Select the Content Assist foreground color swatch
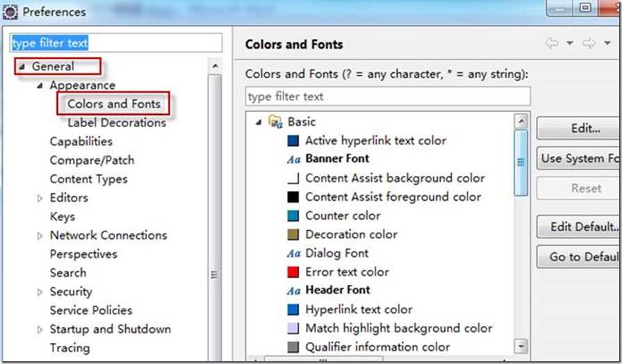Image resolution: width=622 pixels, height=364 pixels. click(x=293, y=197)
